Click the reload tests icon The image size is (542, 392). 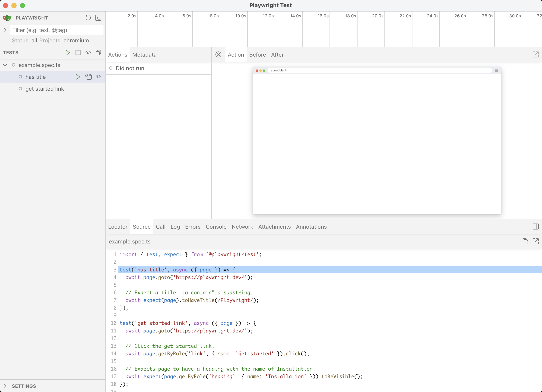point(88,18)
